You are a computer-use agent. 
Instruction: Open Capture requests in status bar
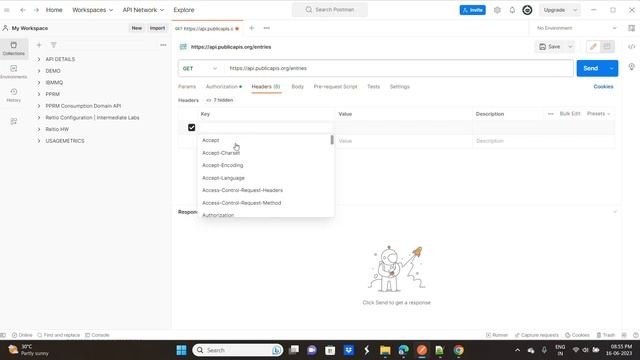(536, 335)
